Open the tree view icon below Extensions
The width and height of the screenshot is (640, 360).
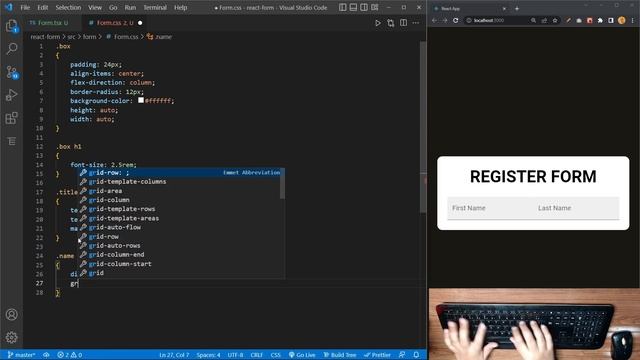(x=11, y=141)
